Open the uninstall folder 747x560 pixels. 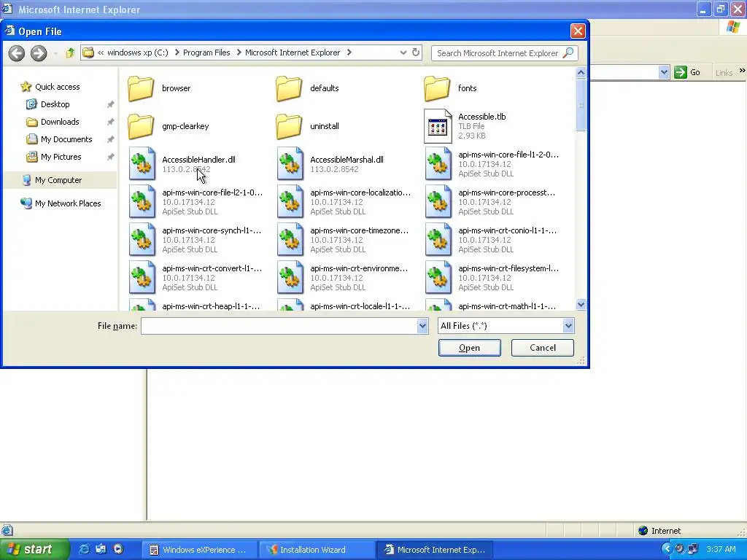click(x=289, y=126)
